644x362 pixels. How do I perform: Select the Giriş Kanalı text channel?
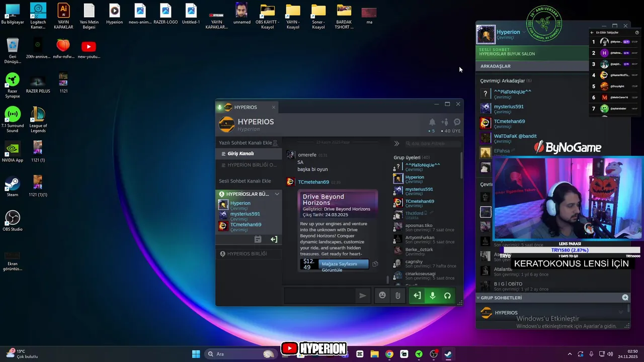click(249, 154)
